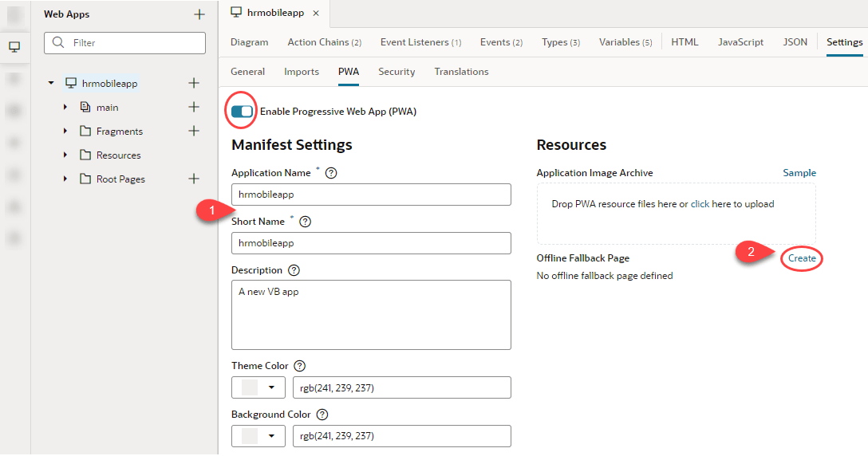Viewport: 868px width, 456px height.
Task: Open the Action Chains tab
Action: tap(325, 42)
